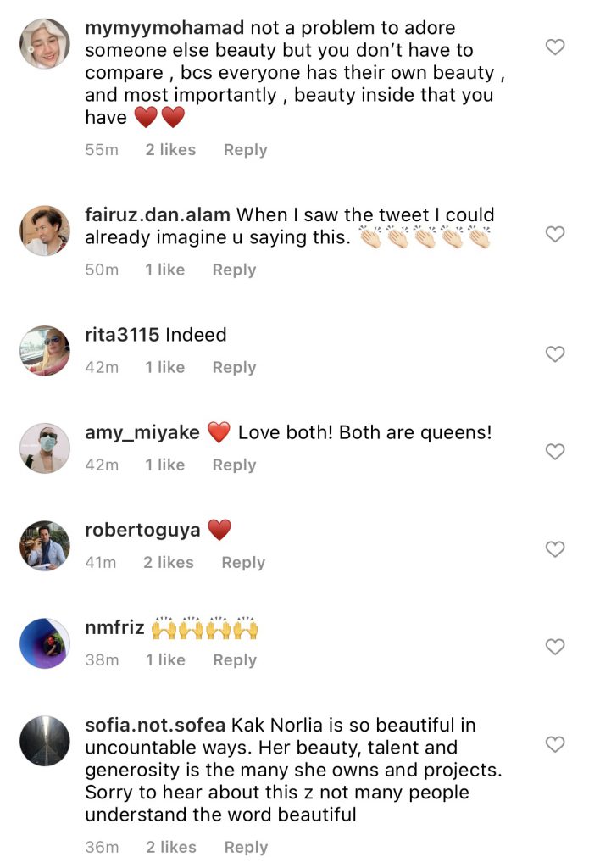View the 2 likes on mymyymohamad's comment
The image size is (600, 868).
coord(169,150)
